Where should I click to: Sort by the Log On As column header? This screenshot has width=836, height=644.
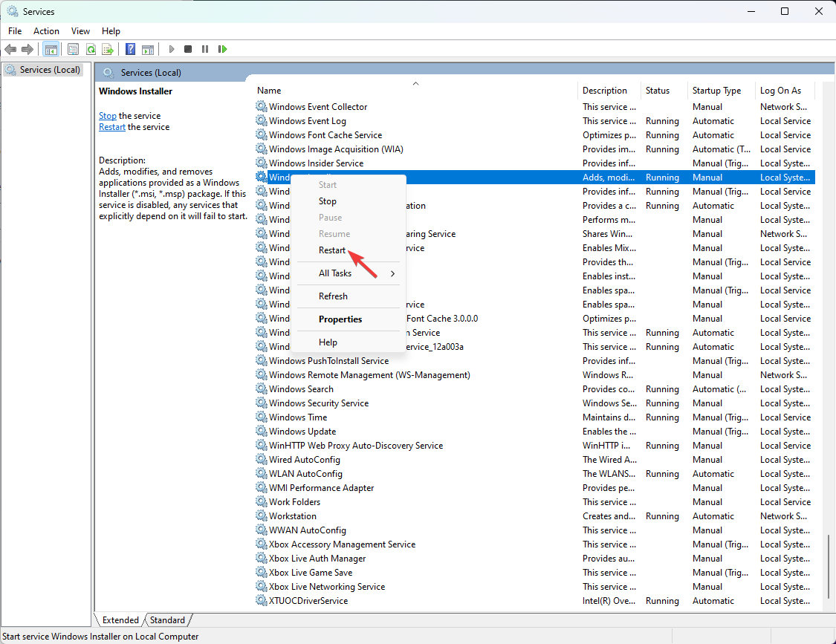click(x=785, y=91)
